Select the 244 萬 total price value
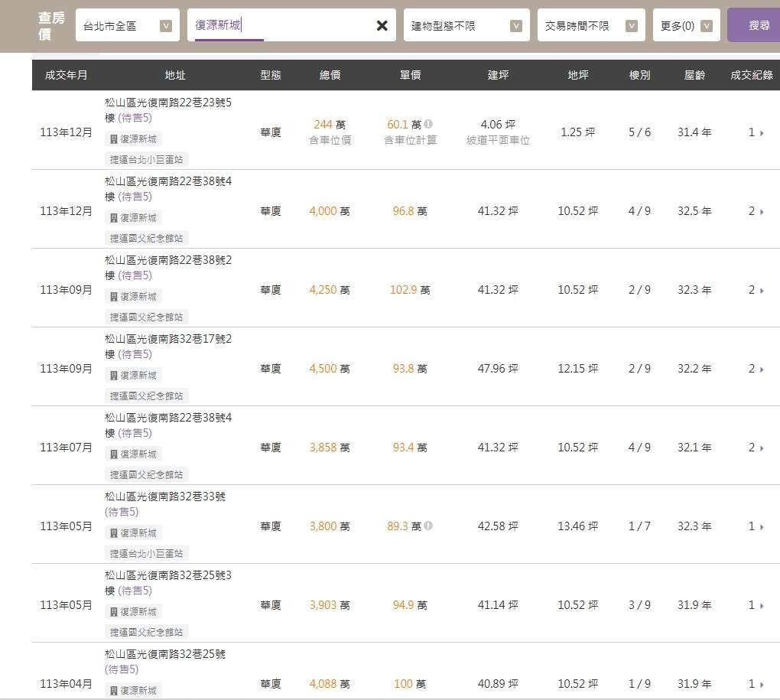Viewport: 780px width, 700px height. point(330,125)
